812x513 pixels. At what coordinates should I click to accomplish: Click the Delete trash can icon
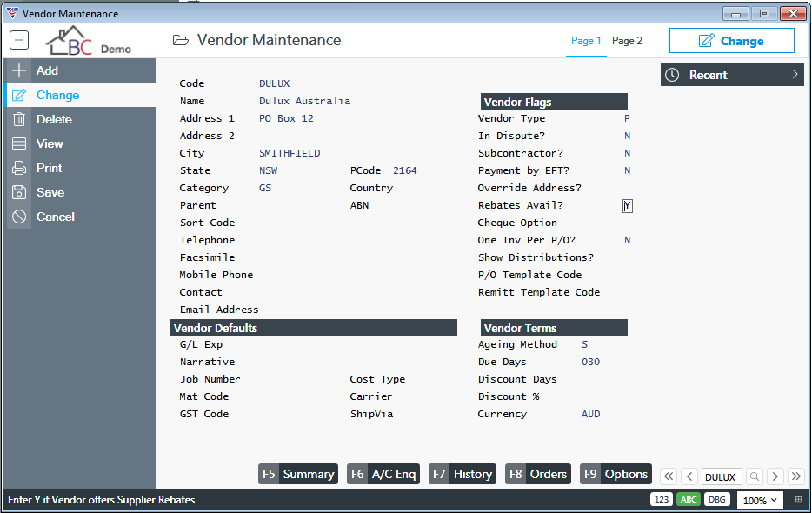coord(19,119)
